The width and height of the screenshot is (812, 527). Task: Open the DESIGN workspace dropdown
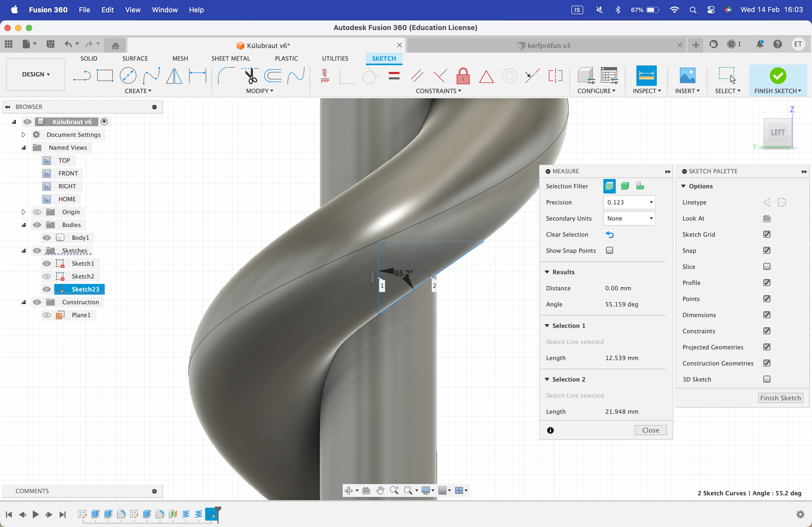[x=36, y=74]
